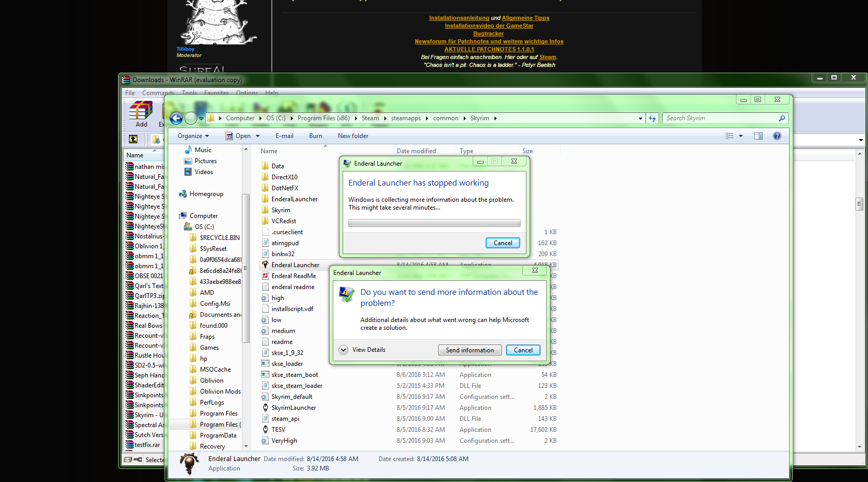
Task: Click the OS (C:) drive icon in navigation tree
Action: (188, 227)
